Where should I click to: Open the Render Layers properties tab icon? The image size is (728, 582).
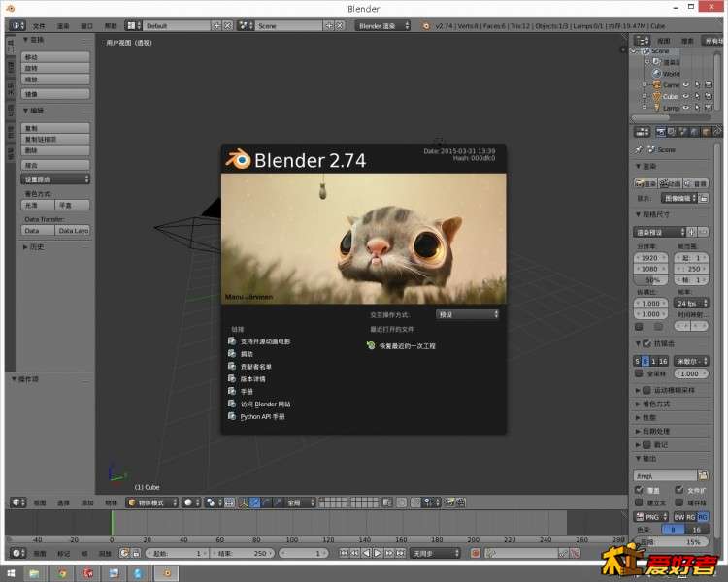click(x=672, y=132)
